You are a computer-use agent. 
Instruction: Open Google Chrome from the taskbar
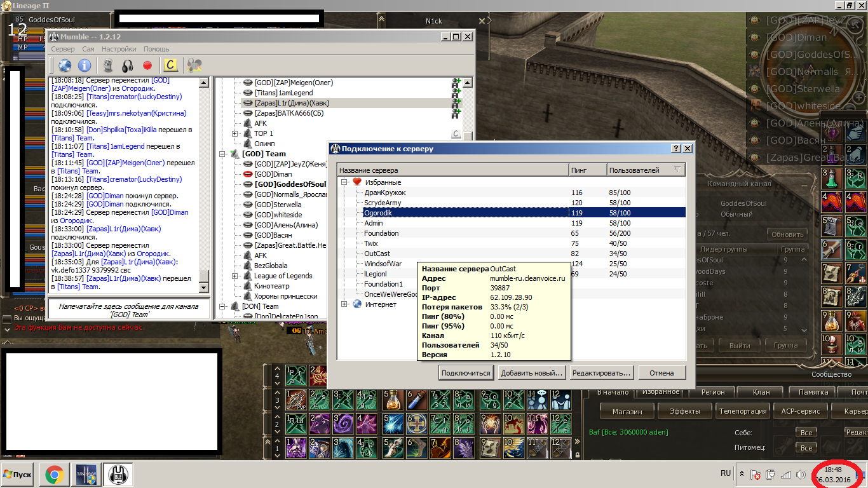(54, 474)
